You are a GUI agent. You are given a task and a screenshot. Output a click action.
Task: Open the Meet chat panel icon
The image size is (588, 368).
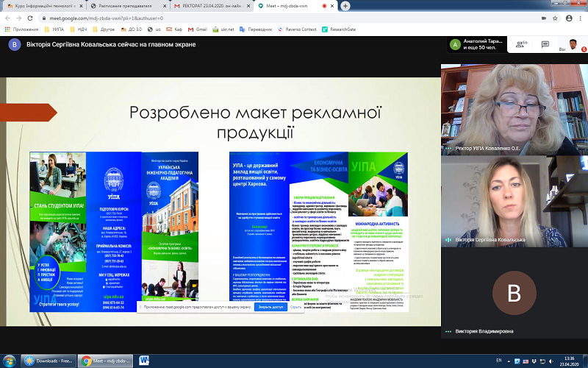coord(545,44)
